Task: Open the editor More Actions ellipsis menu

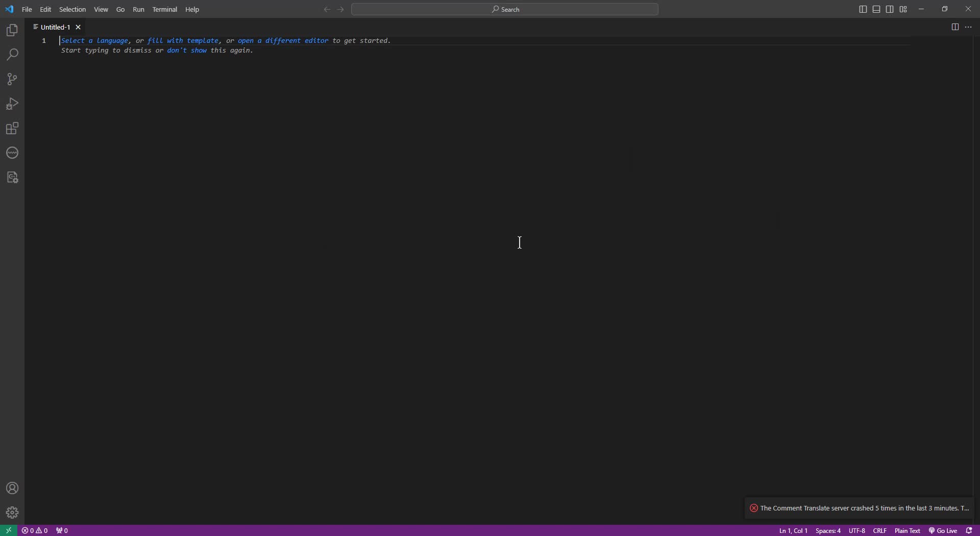Action: click(968, 27)
